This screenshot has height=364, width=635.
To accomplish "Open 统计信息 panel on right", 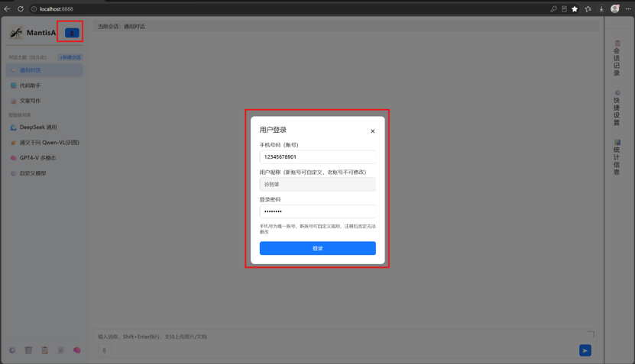I will coord(617,157).
